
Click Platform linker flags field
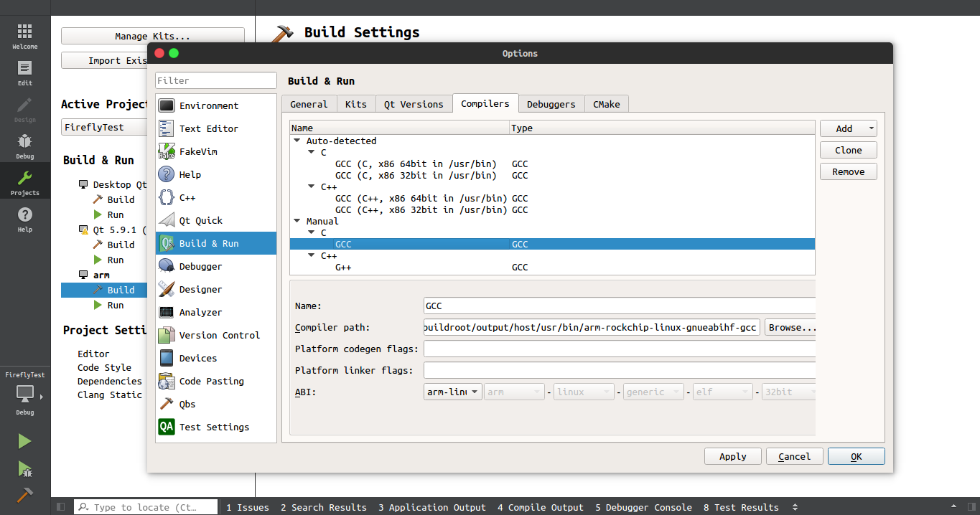[x=620, y=370]
